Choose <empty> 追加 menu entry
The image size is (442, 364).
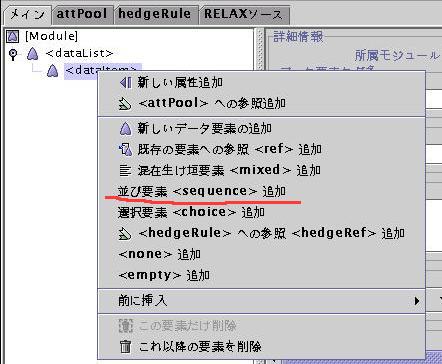pyautogui.click(x=261, y=275)
